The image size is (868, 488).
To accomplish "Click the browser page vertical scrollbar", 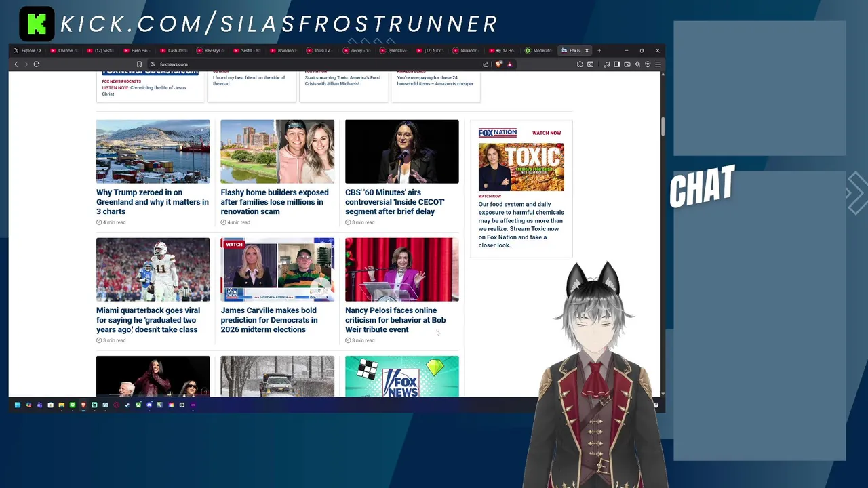I will (x=663, y=126).
